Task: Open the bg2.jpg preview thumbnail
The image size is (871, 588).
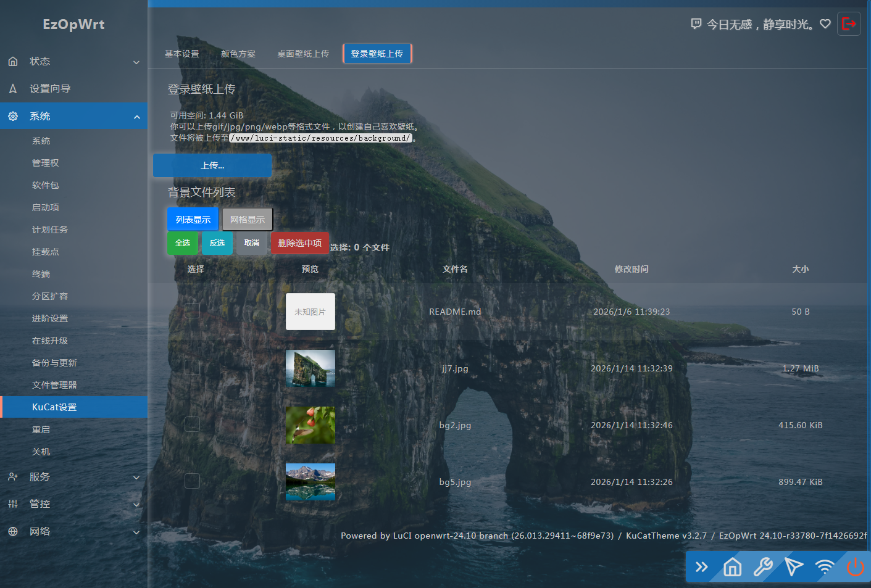Action: [x=310, y=425]
